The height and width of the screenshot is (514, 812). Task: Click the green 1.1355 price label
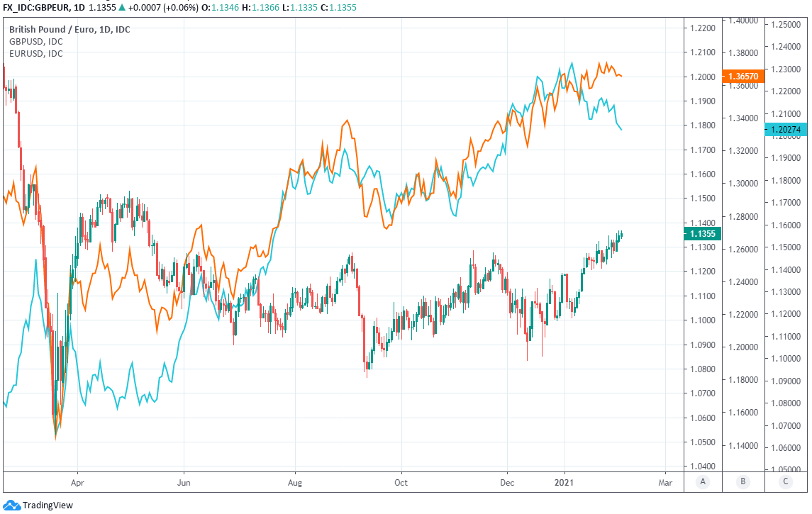pos(701,233)
